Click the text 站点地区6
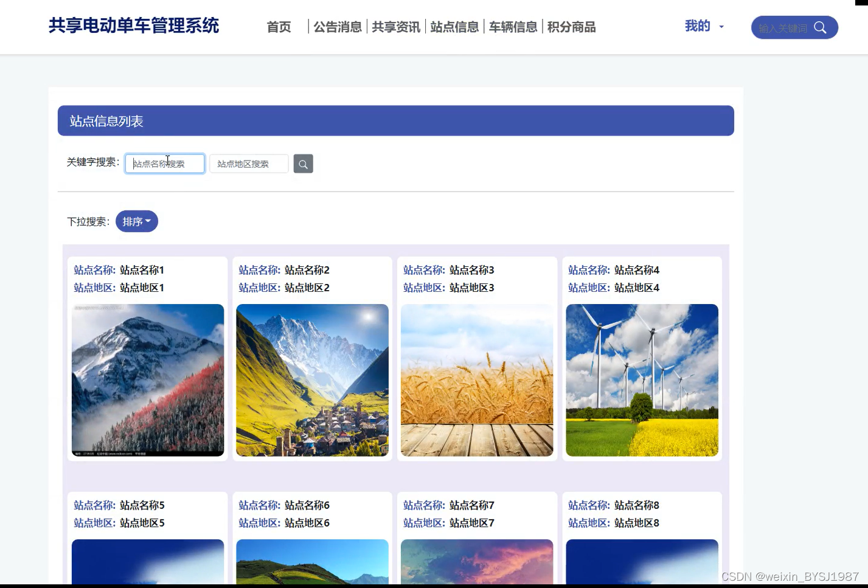 tap(307, 523)
